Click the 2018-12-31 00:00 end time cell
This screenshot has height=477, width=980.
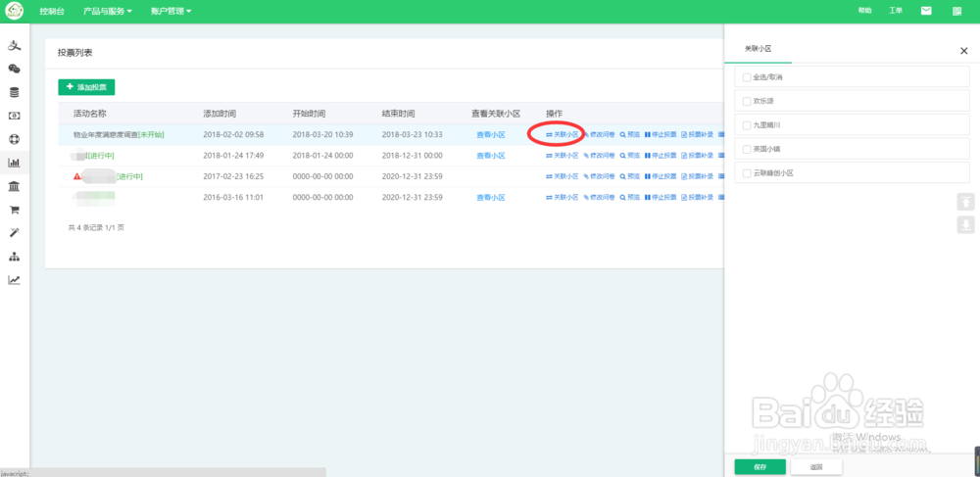(x=412, y=156)
